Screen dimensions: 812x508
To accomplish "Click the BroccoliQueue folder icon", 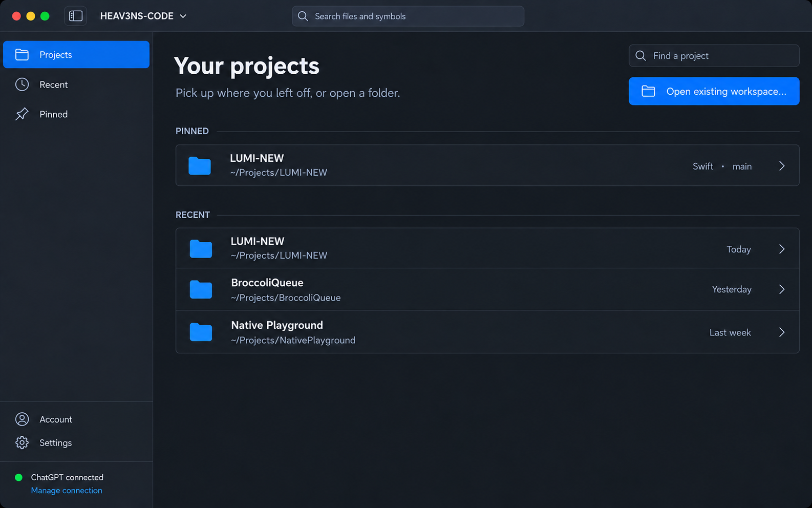I will click(201, 289).
